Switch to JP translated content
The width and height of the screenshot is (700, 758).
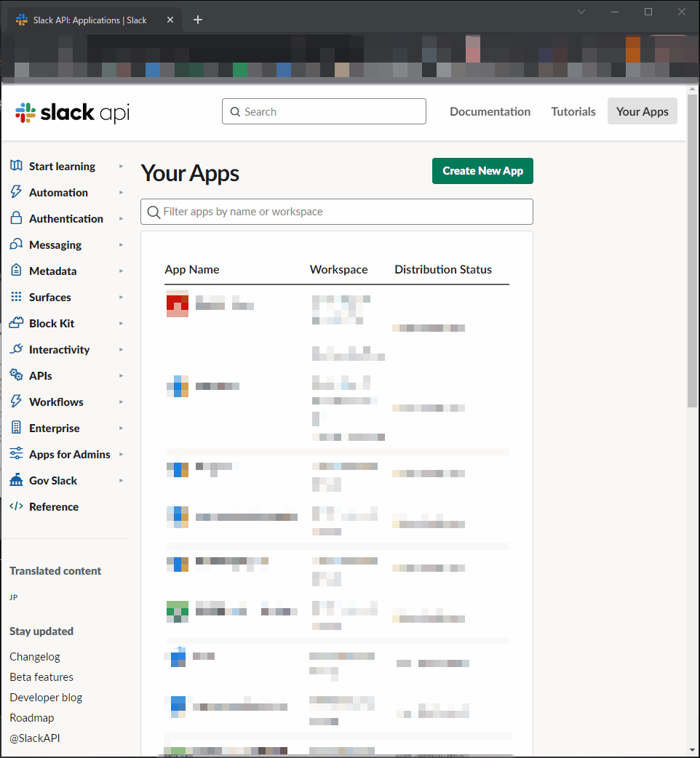click(14, 597)
